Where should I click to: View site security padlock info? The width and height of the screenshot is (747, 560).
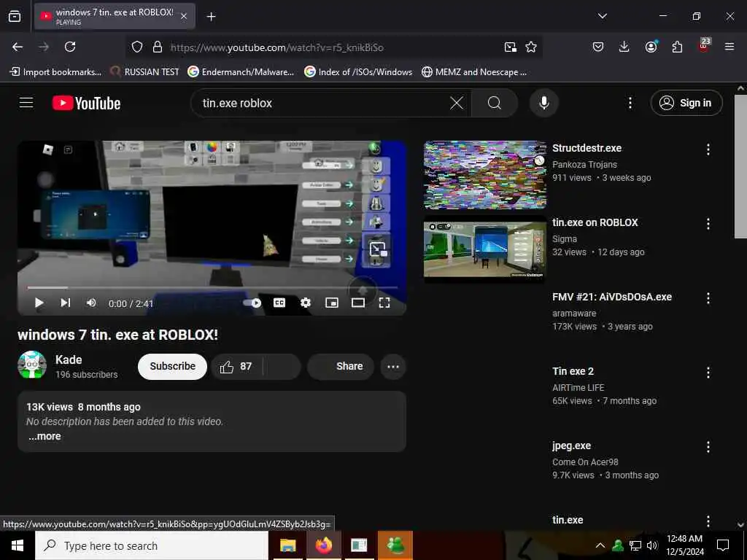158,47
